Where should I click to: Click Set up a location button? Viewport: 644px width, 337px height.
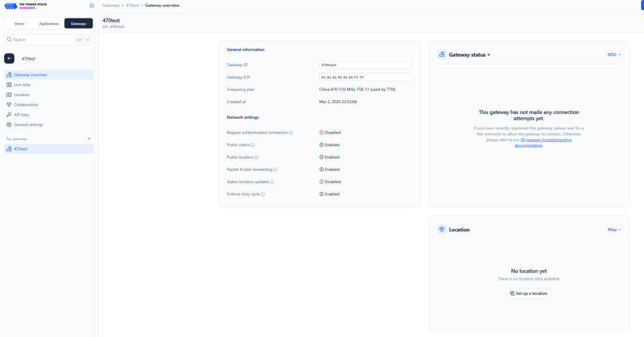click(528, 293)
